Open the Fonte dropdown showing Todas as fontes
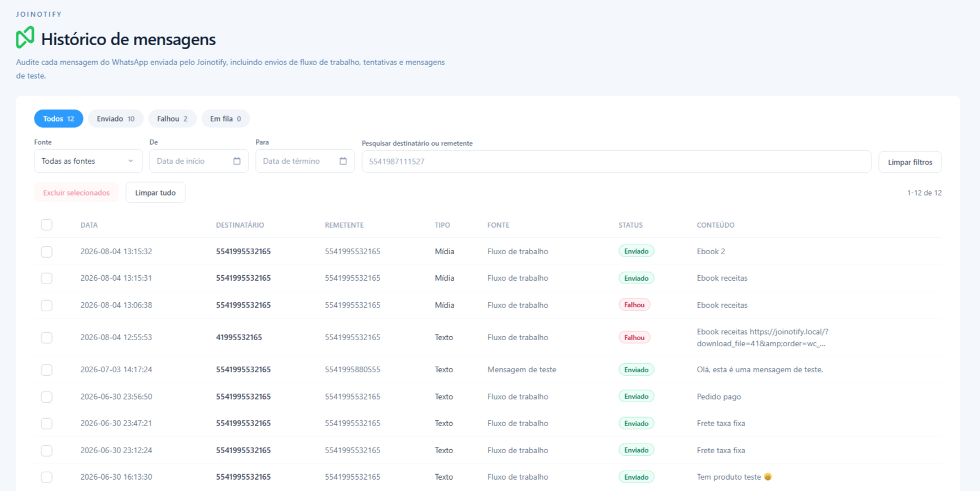980x491 pixels. coord(88,161)
